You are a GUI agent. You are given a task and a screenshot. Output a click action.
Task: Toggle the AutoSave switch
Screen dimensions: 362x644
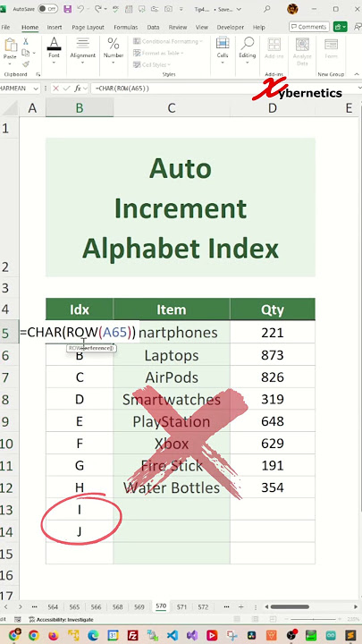coord(48,9)
